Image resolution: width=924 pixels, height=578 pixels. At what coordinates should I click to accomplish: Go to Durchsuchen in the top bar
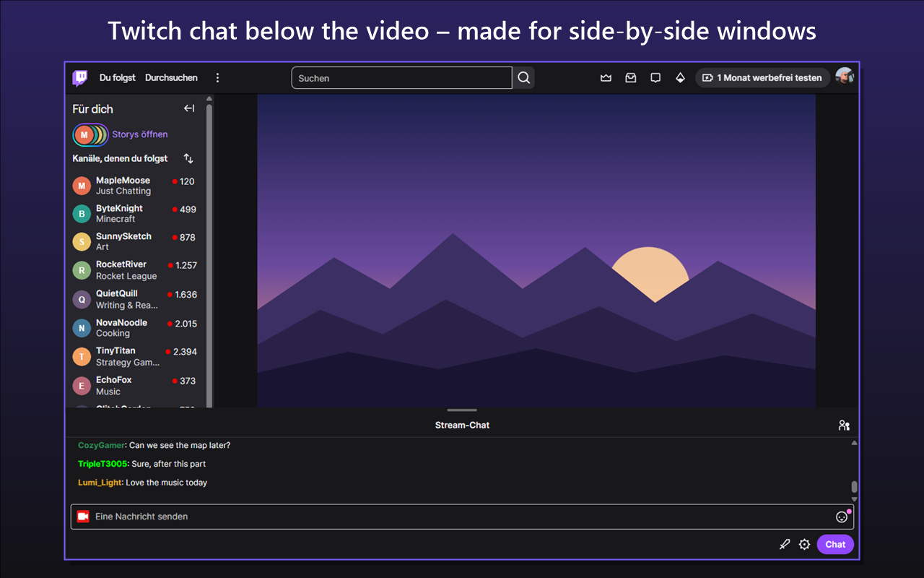pyautogui.click(x=171, y=78)
